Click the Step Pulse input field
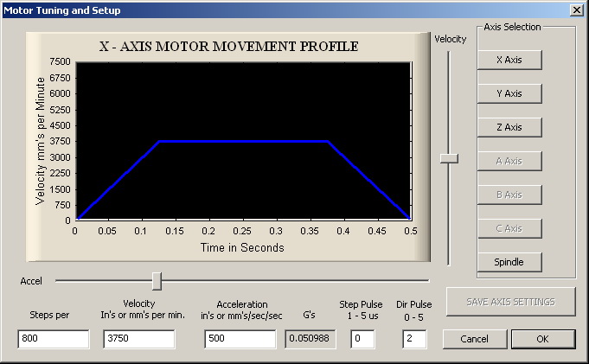The height and width of the screenshot is (364, 589). click(362, 339)
